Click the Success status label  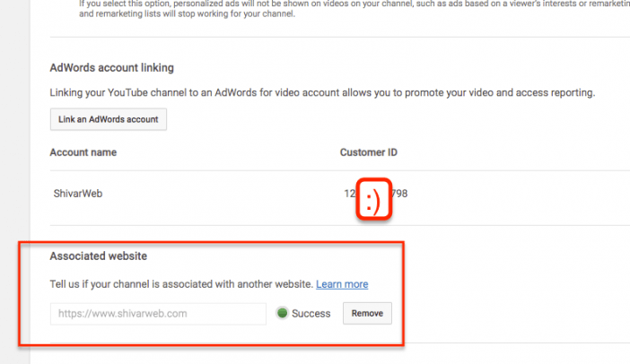(x=311, y=314)
